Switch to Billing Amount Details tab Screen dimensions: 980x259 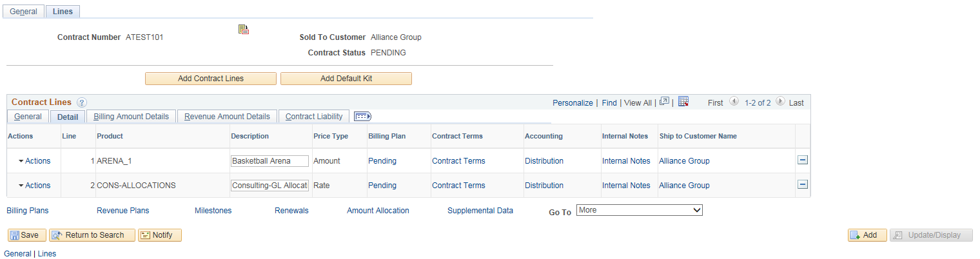pos(132,117)
